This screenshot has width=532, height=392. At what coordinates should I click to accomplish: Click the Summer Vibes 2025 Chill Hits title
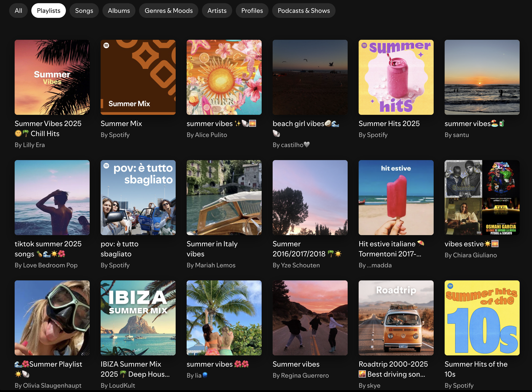coord(48,128)
